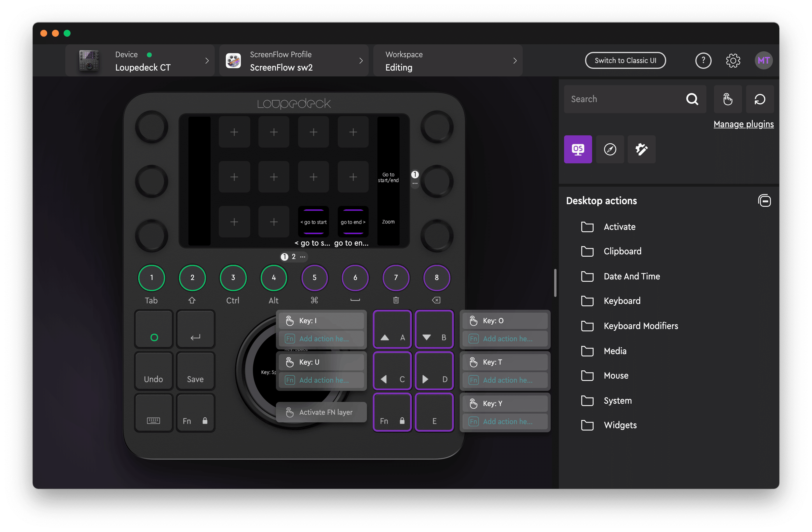Select the Desktop actions plugin icon
Viewport: 812px width, 532px height.
577,149
